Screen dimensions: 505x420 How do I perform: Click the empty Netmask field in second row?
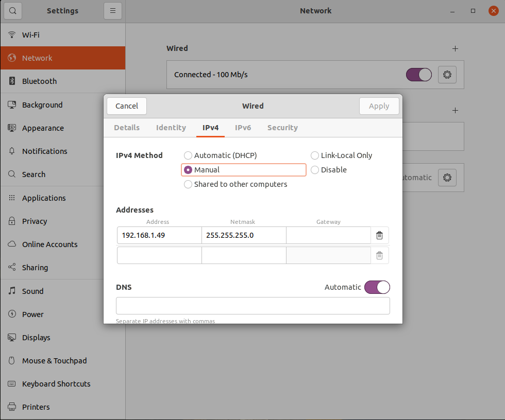pos(244,255)
